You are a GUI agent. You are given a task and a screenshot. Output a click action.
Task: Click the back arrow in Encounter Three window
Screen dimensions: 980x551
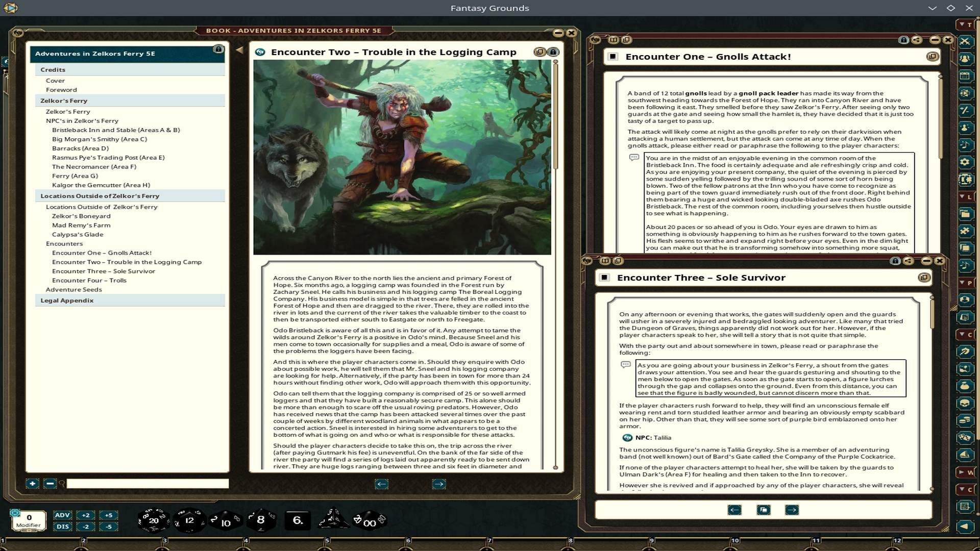(734, 510)
